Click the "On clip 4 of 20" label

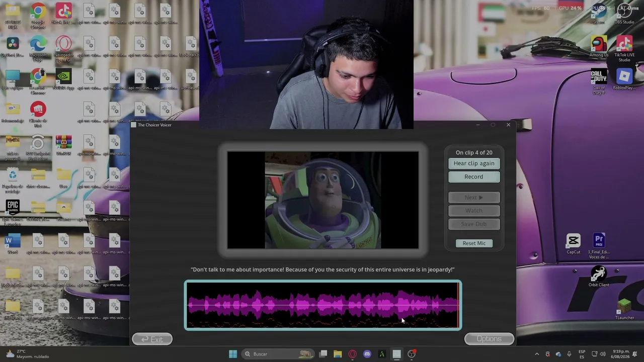pyautogui.click(x=474, y=153)
